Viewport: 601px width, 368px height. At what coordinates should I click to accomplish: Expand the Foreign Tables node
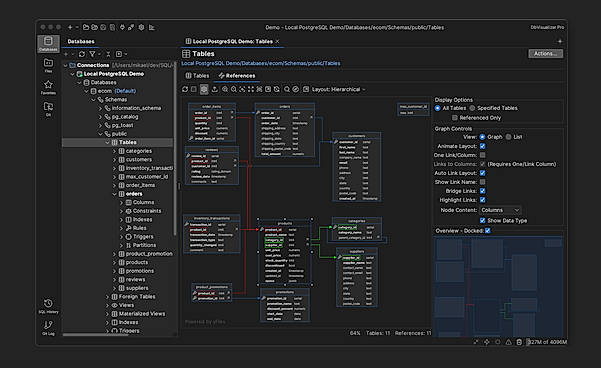tap(107, 297)
